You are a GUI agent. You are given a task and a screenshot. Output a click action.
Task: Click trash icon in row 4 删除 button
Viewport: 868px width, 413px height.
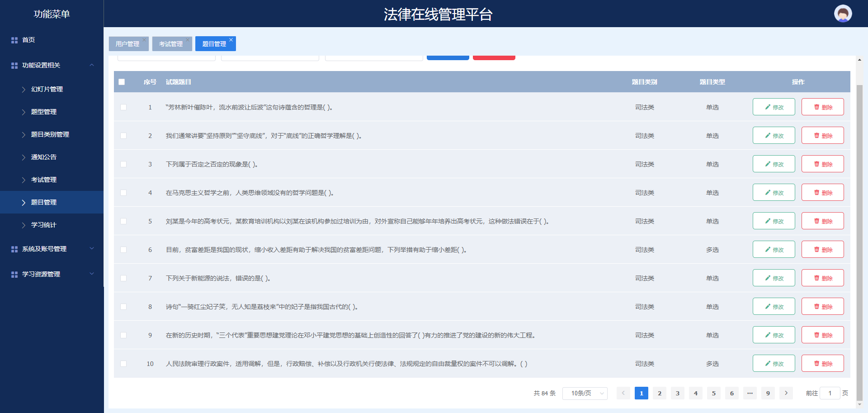point(816,193)
